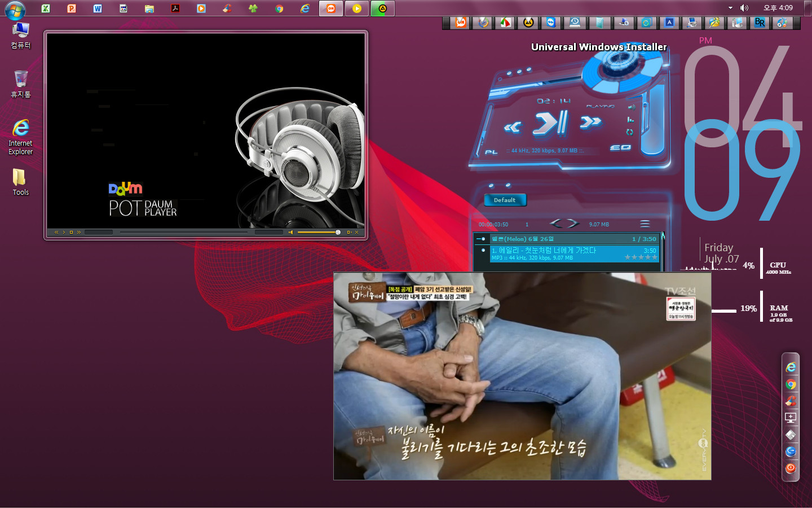Mute PotPlayer with speaker icon

(x=290, y=232)
